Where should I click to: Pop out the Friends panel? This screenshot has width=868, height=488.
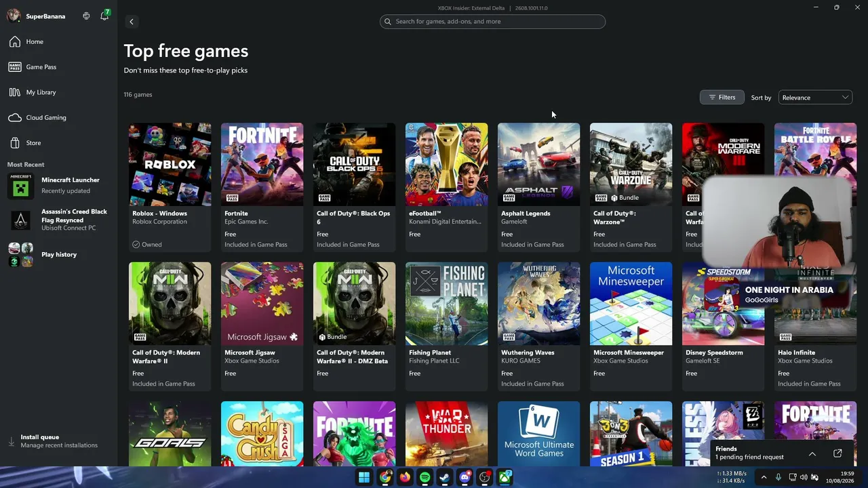[837, 453]
